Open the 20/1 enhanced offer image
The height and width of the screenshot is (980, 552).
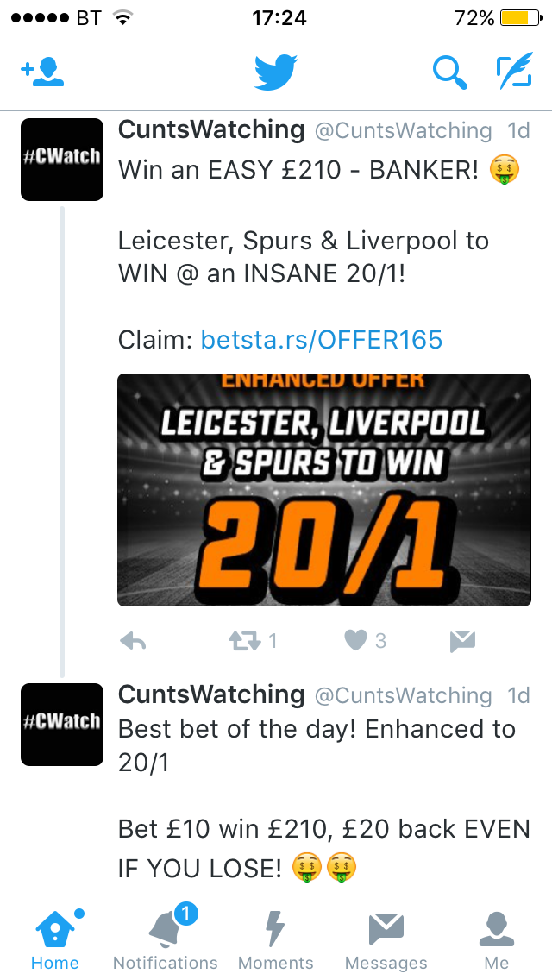point(323,490)
